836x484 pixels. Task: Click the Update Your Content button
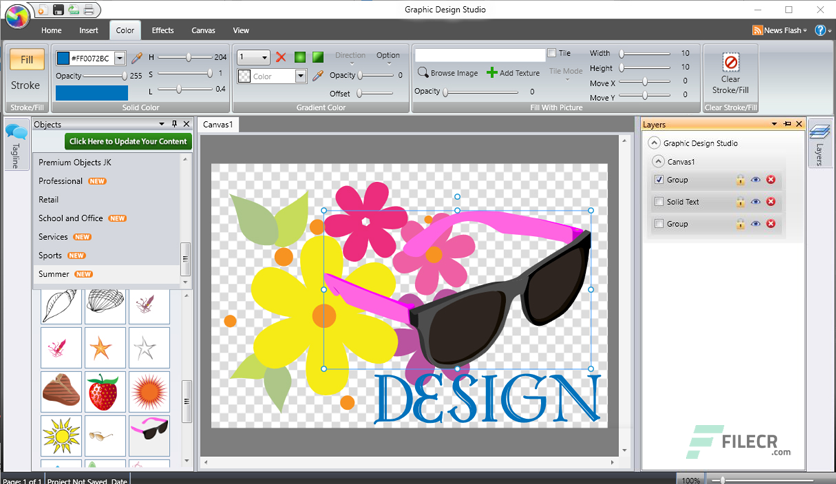click(x=128, y=141)
